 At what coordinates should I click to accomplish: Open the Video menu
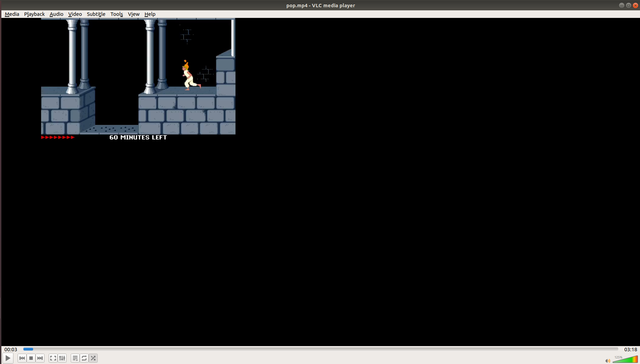tap(75, 14)
